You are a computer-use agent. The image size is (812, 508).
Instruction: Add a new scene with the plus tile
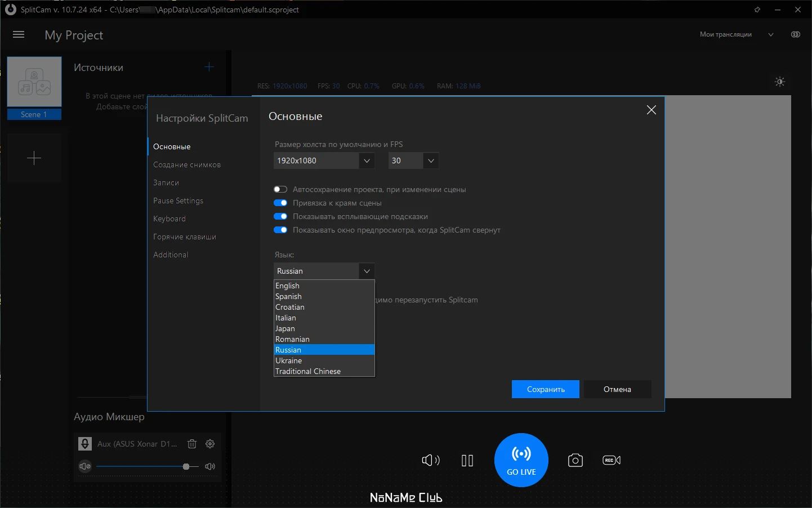pyautogui.click(x=34, y=158)
